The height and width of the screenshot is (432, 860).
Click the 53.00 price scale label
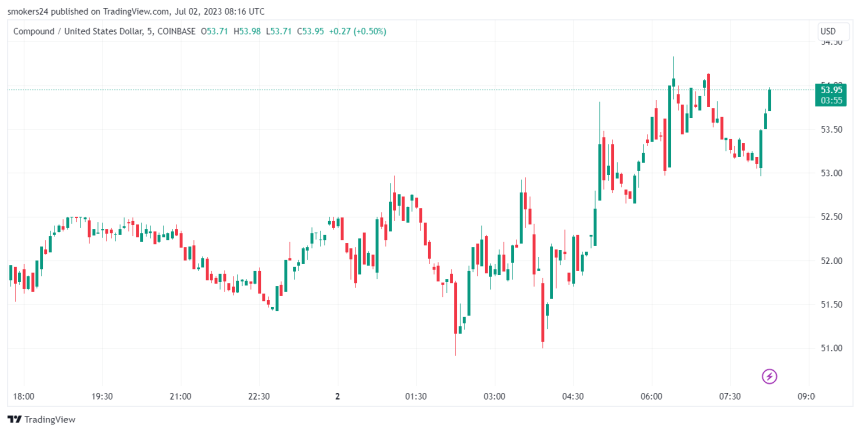point(829,173)
